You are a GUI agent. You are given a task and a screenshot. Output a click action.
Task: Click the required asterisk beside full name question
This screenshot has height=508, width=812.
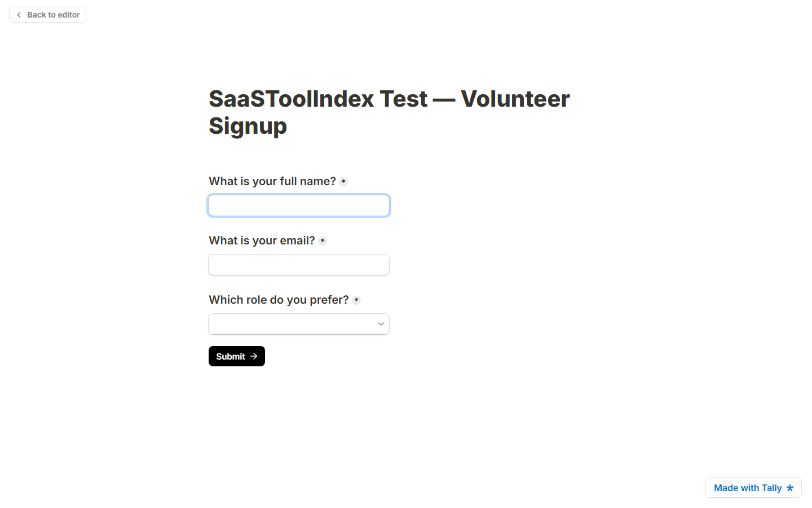[x=343, y=181]
